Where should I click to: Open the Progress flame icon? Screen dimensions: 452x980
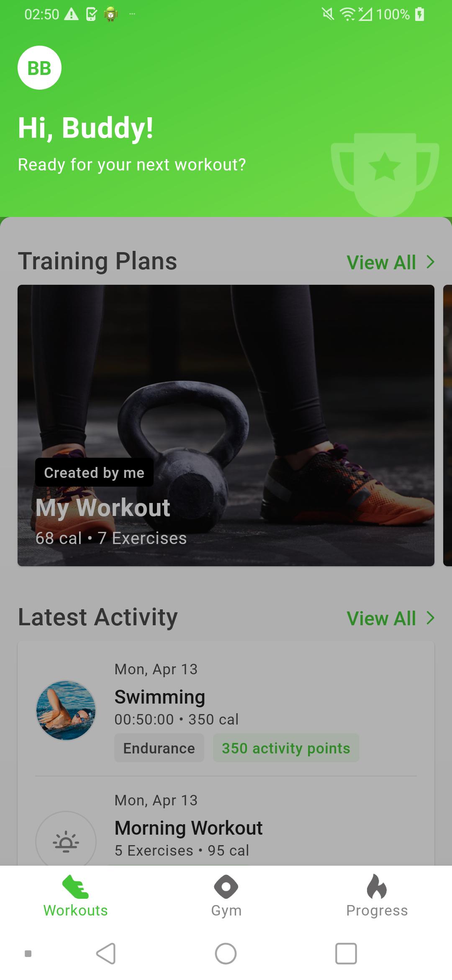[x=377, y=887]
